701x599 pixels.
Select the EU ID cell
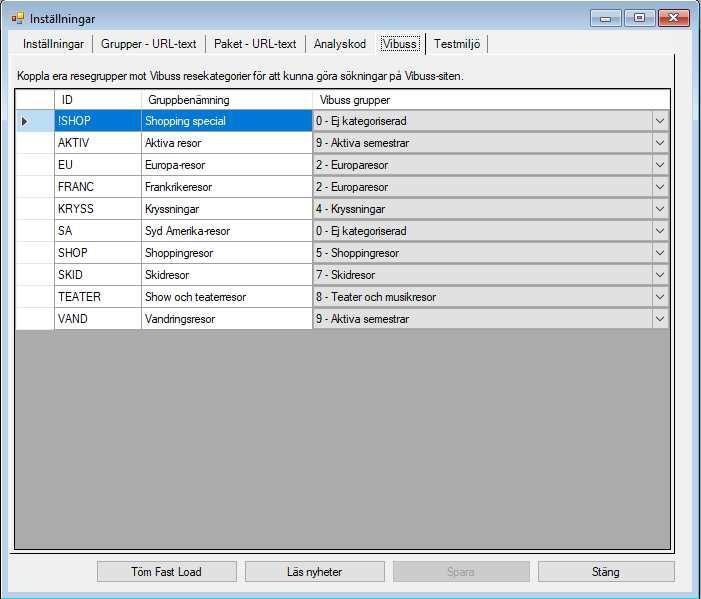tap(98, 165)
